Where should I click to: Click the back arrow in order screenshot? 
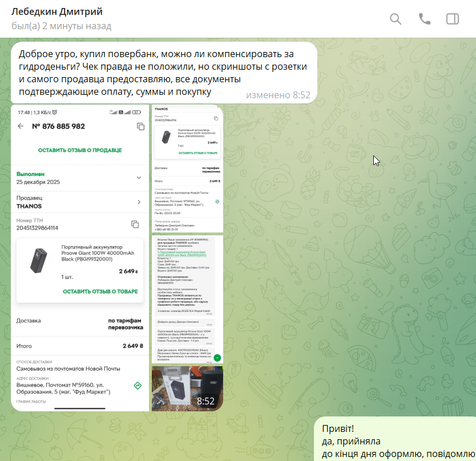tap(21, 126)
